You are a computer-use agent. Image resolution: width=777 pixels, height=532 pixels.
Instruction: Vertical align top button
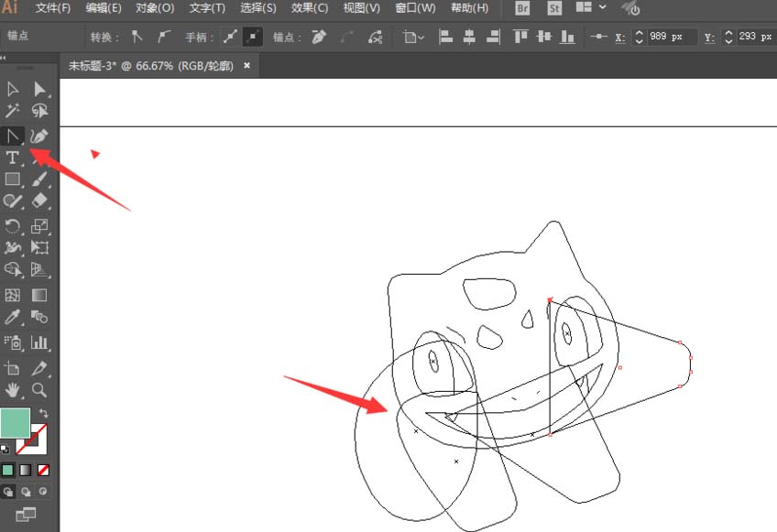tap(520, 37)
